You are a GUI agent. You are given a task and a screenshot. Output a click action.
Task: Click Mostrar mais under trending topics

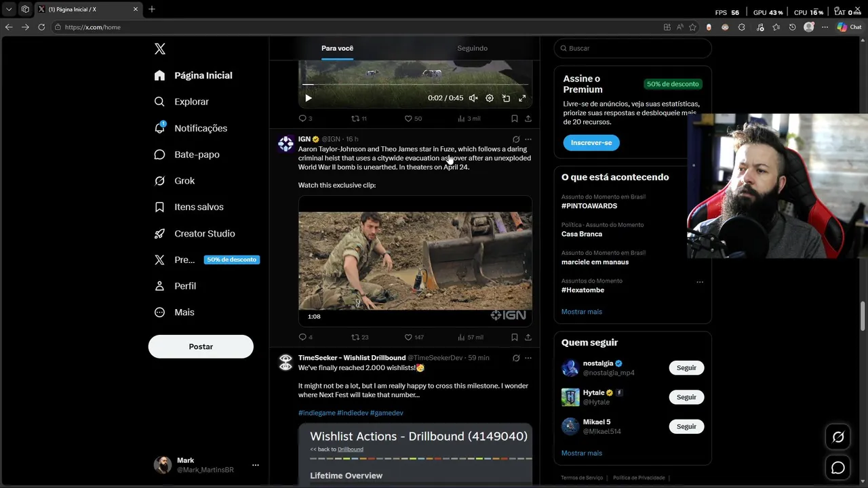581,312
